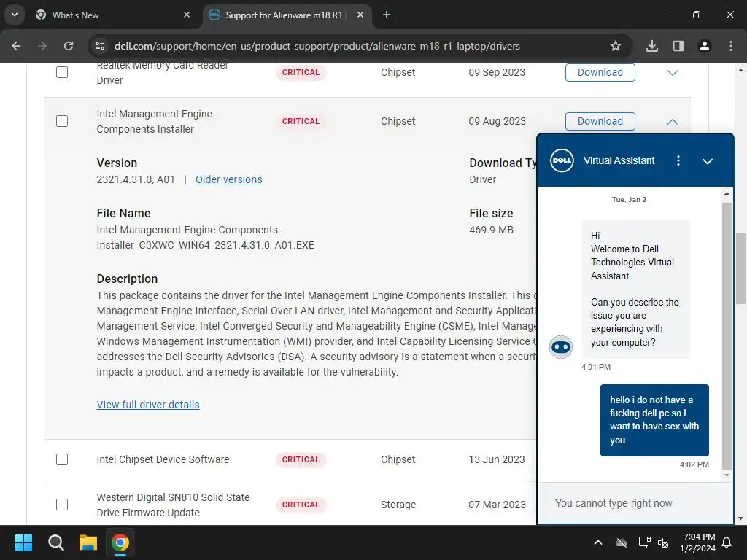Reload the Dell support page

[x=69, y=46]
